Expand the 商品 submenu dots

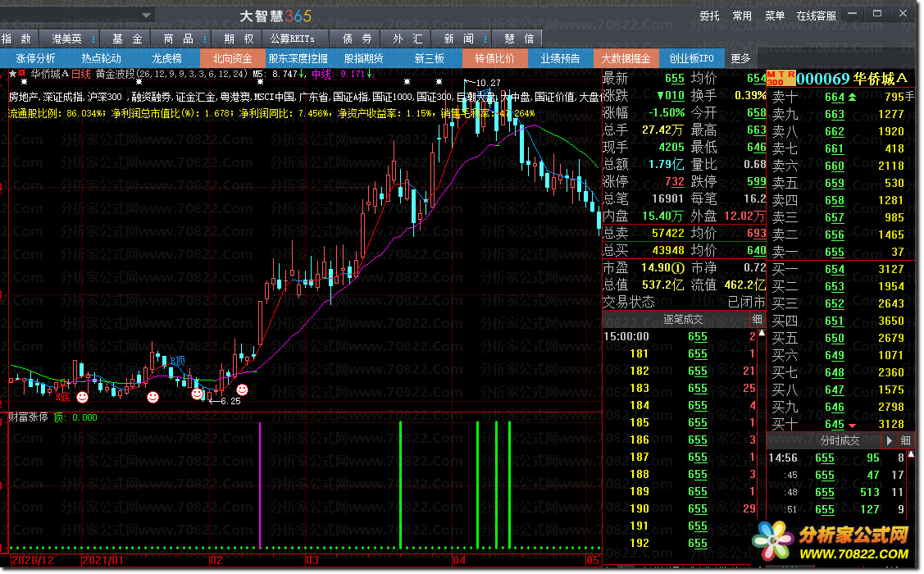pos(204,39)
